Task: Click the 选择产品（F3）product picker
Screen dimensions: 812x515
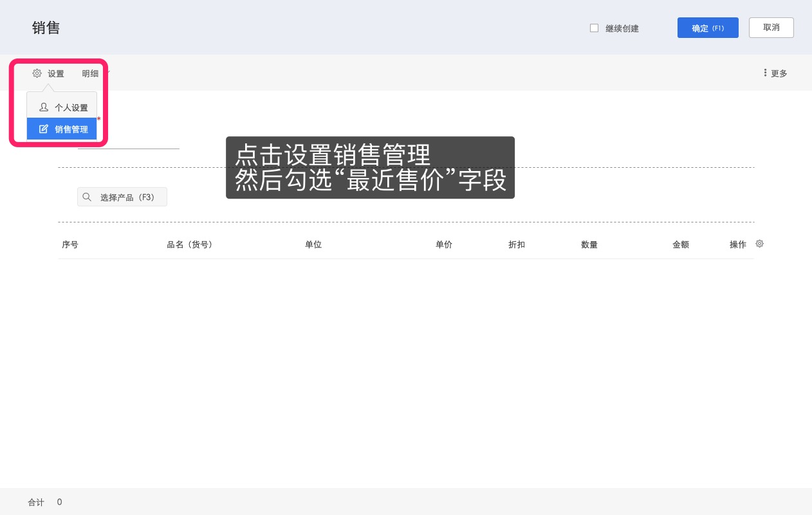Action: point(122,197)
